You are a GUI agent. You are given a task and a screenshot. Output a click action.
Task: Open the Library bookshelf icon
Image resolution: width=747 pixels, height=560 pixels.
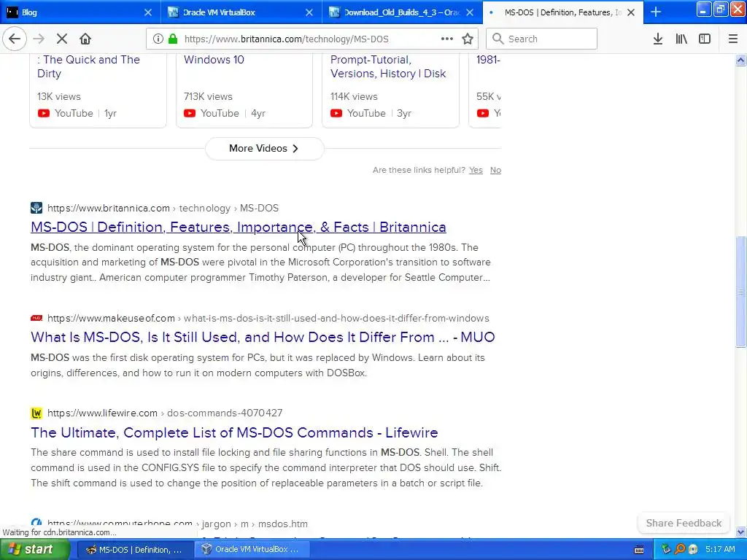point(681,39)
